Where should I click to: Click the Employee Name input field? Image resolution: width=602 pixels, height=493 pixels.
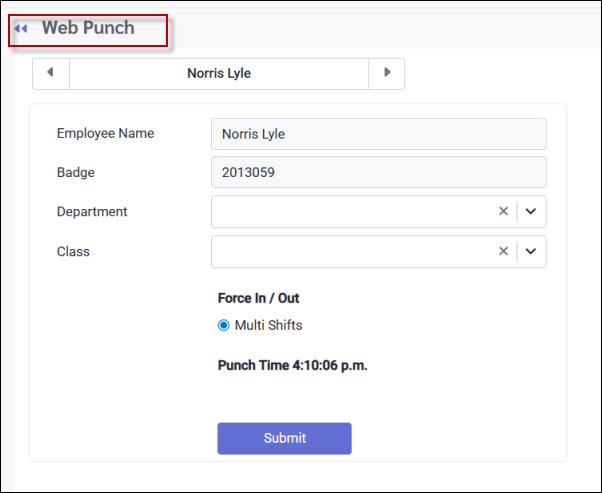click(x=378, y=134)
